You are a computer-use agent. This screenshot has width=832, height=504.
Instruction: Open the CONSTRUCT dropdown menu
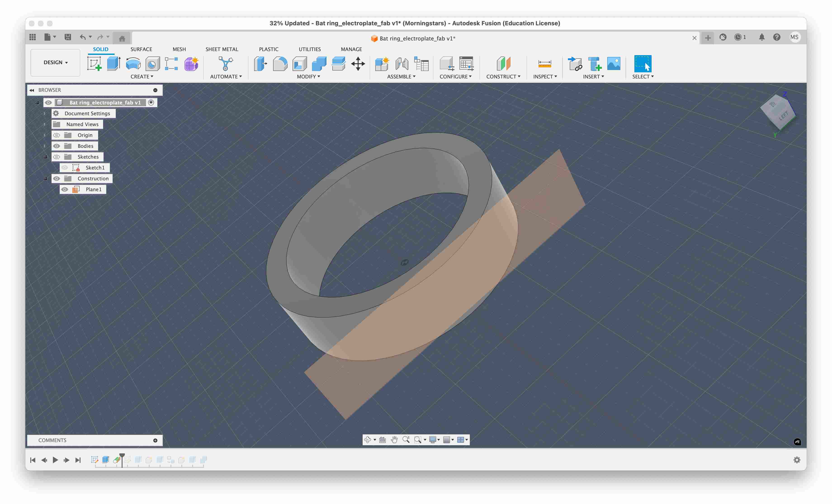coord(503,77)
